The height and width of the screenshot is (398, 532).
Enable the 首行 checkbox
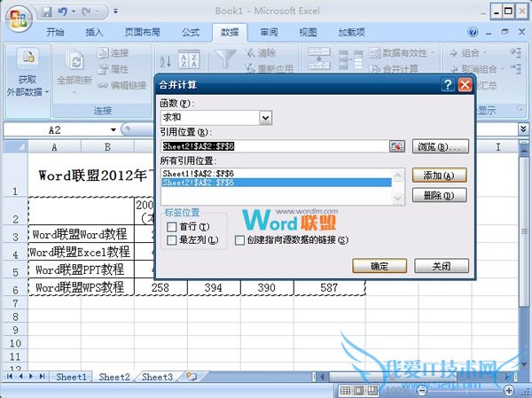coord(172,227)
